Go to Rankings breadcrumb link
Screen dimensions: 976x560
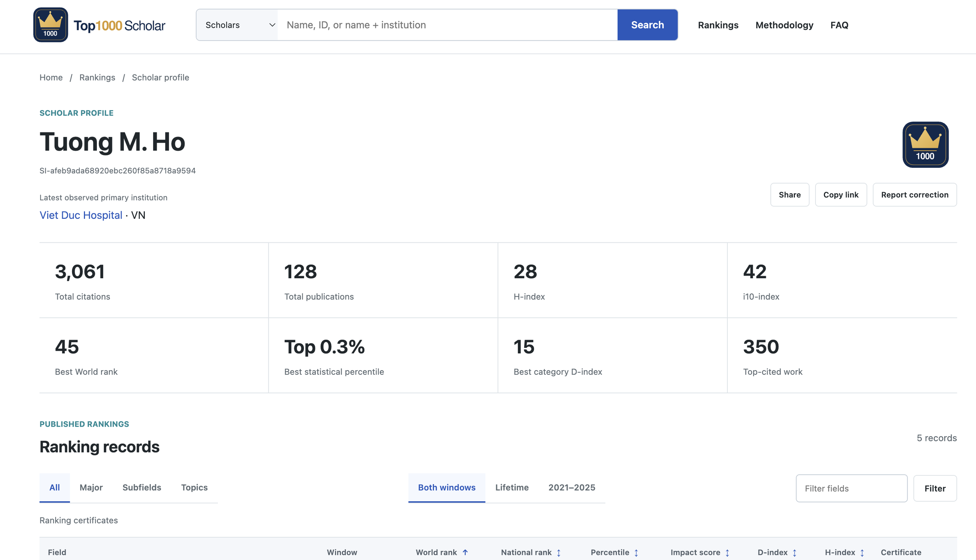[x=97, y=77]
